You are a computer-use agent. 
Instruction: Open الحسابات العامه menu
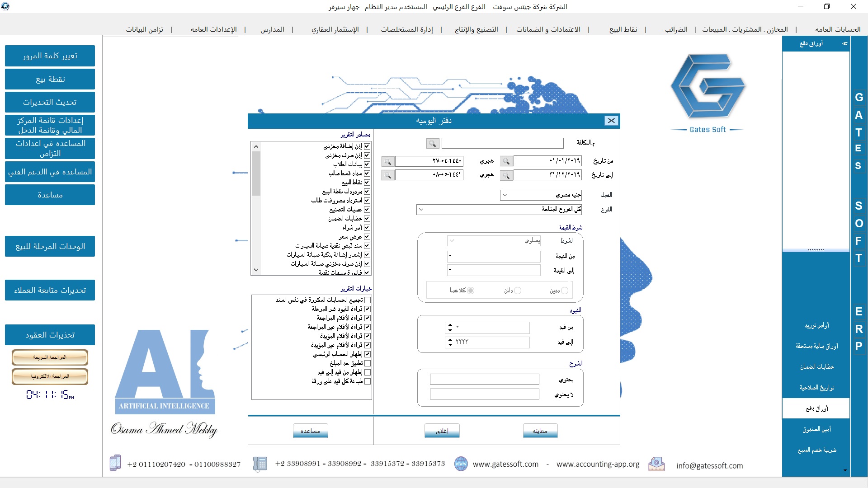[x=838, y=29]
